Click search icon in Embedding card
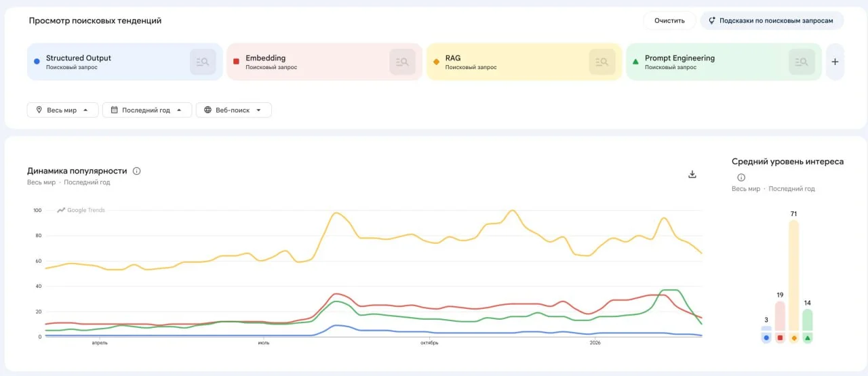868x376 pixels. 402,62
